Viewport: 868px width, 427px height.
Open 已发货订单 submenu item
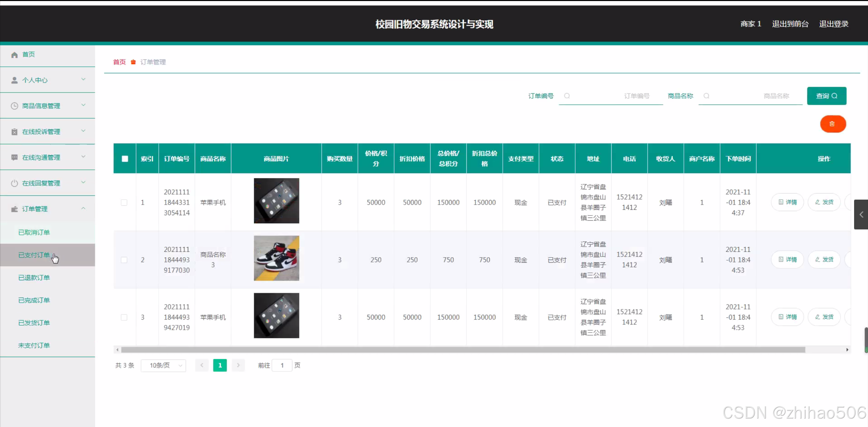coord(34,323)
